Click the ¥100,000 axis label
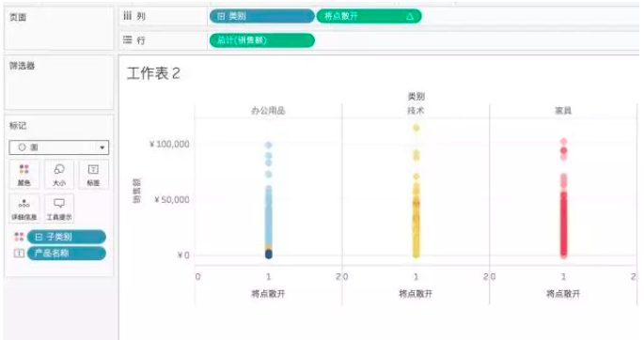The width and height of the screenshot is (644, 340). coord(169,144)
